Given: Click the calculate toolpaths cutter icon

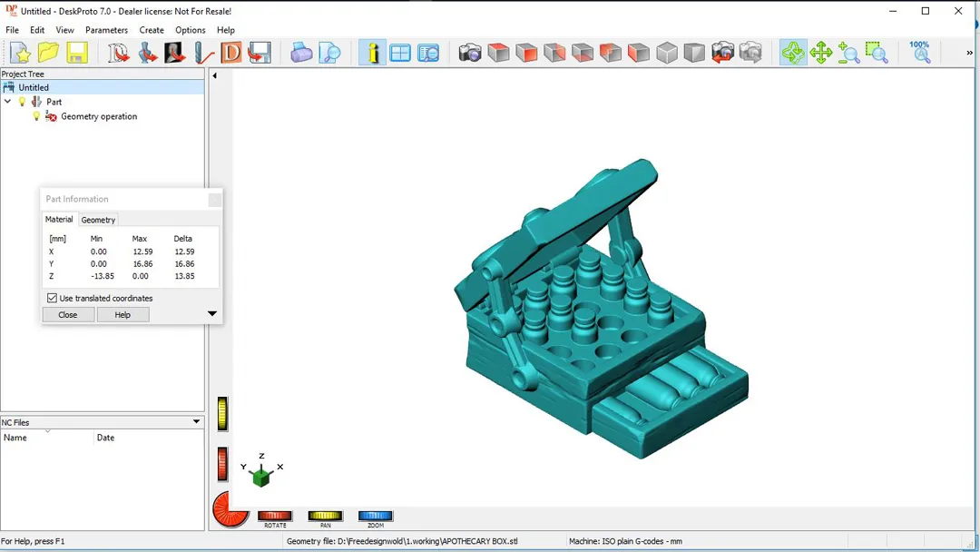Looking at the screenshot, I should click(203, 53).
